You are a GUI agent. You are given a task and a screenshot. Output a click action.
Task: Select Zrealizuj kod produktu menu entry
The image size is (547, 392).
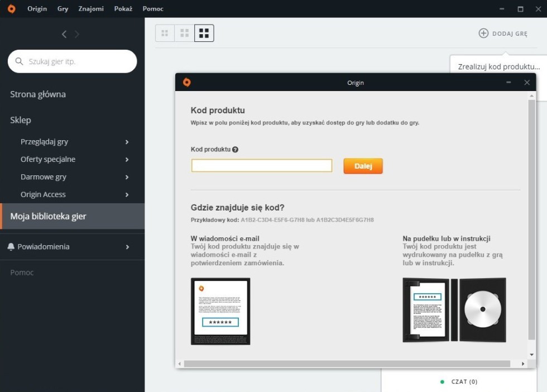pos(499,66)
